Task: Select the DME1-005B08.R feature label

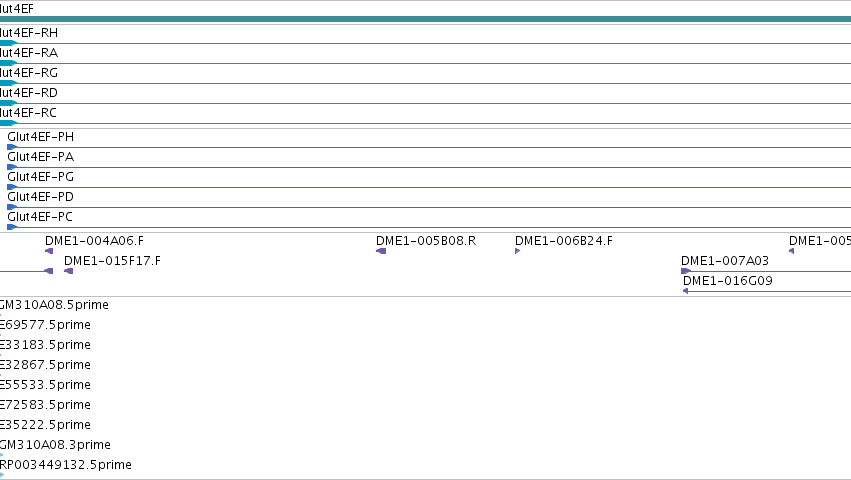Action: point(426,241)
